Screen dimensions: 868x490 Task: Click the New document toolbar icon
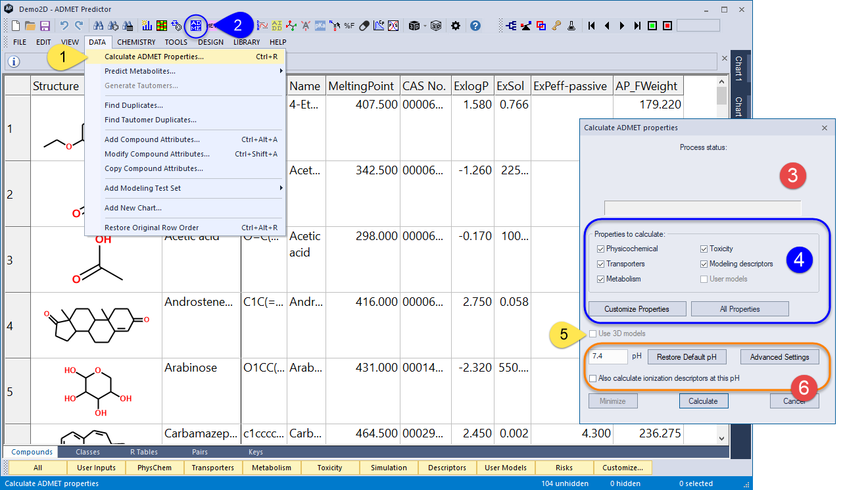coord(16,26)
